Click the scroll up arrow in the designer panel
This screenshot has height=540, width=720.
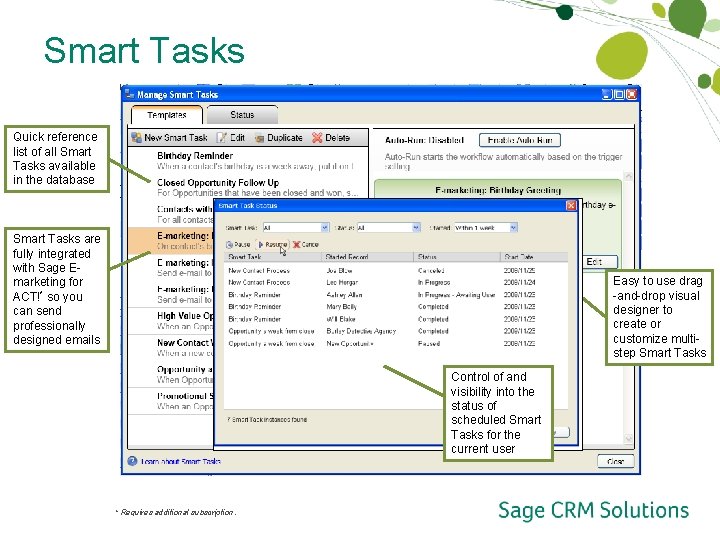pos(629,176)
